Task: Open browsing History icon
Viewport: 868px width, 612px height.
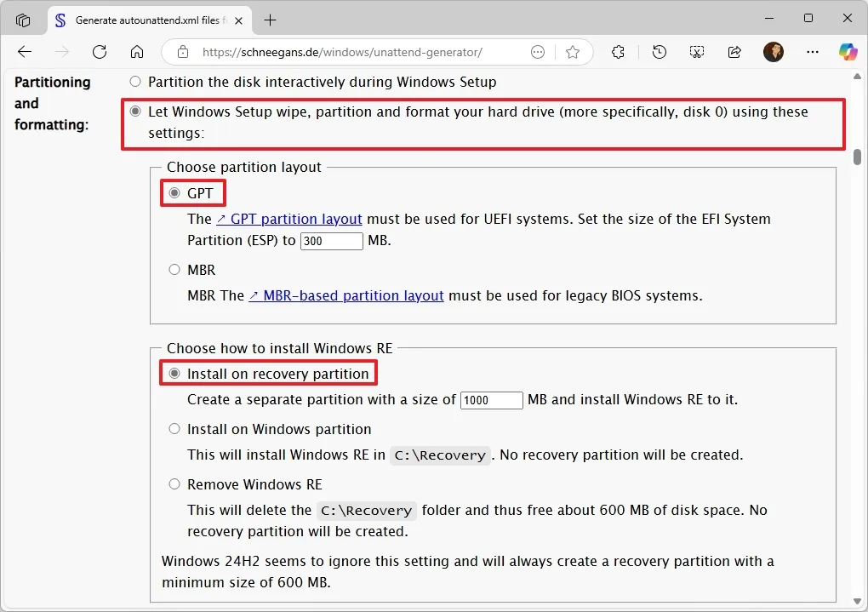Action: pyautogui.click(x=660, y=52)
